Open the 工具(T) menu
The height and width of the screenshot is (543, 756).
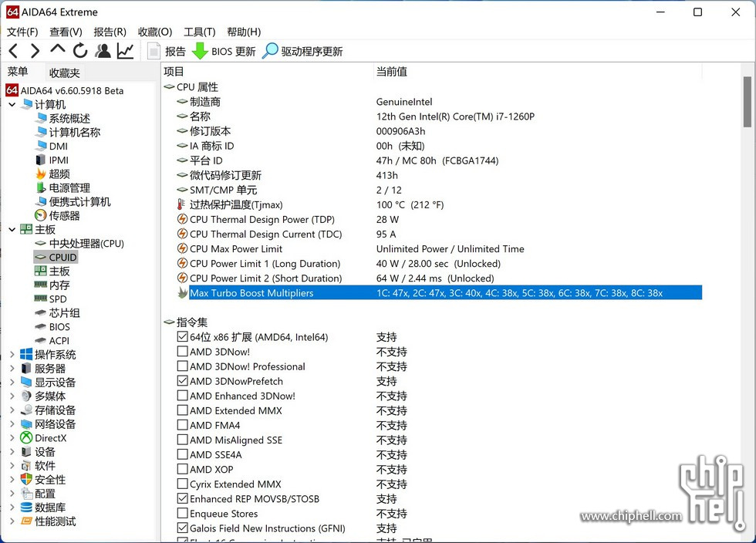point(200,32)
